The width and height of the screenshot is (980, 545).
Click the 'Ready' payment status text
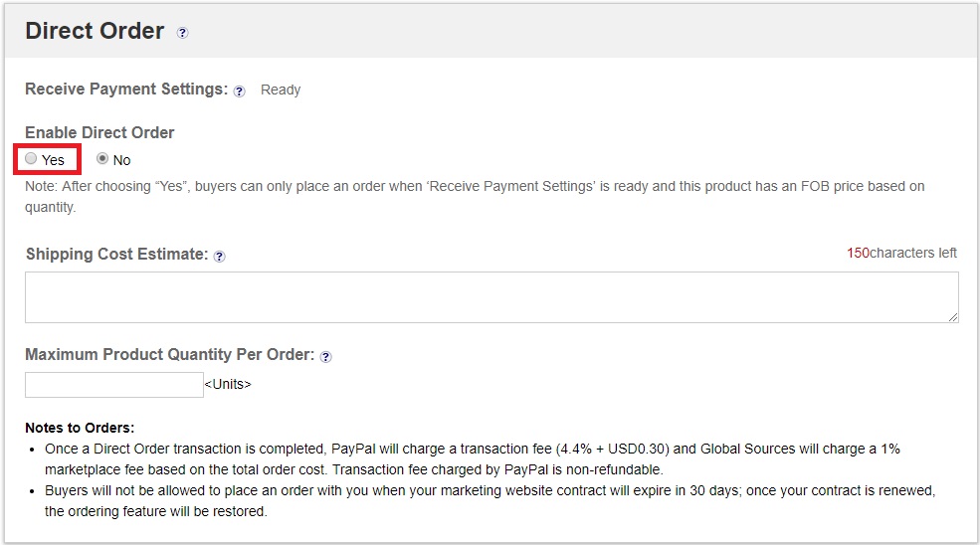pos(281,90)
